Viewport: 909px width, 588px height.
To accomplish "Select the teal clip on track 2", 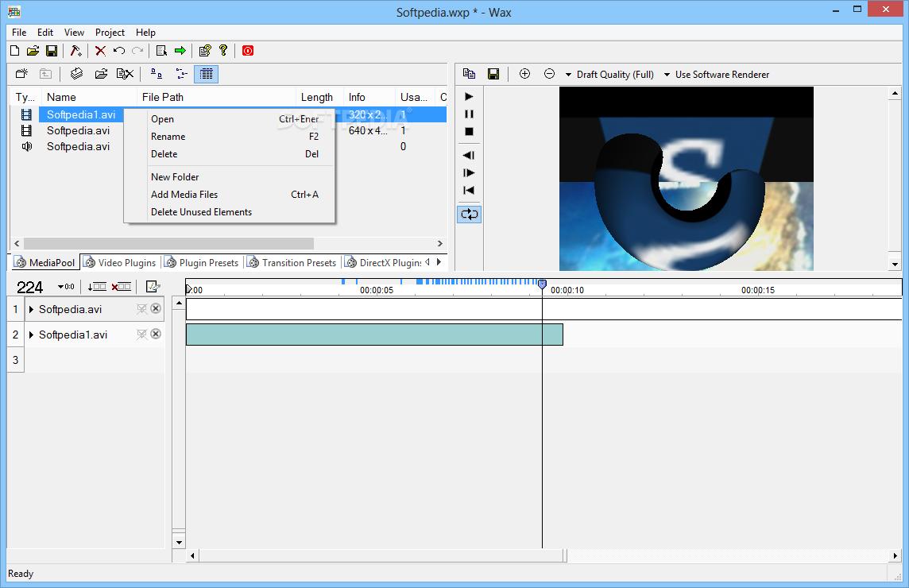I will coord(374,335).
